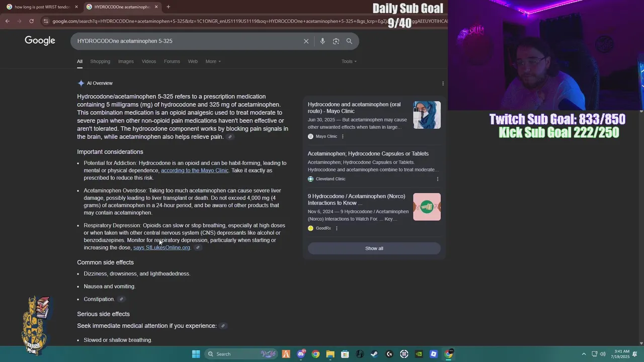This screenshot has height=362, width=644.
Task: Open Cleveland Clinic Capsules or Tablets result
Action: coord(368,154)
